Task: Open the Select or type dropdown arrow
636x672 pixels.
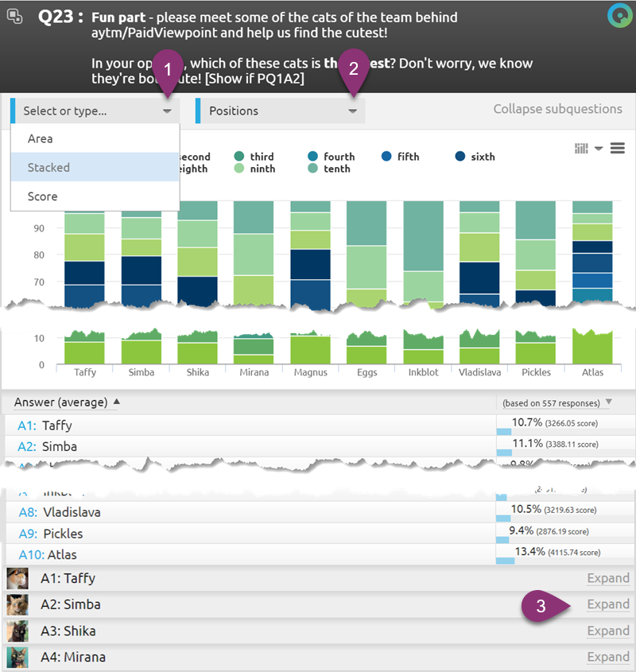Action: click(167, 111)
